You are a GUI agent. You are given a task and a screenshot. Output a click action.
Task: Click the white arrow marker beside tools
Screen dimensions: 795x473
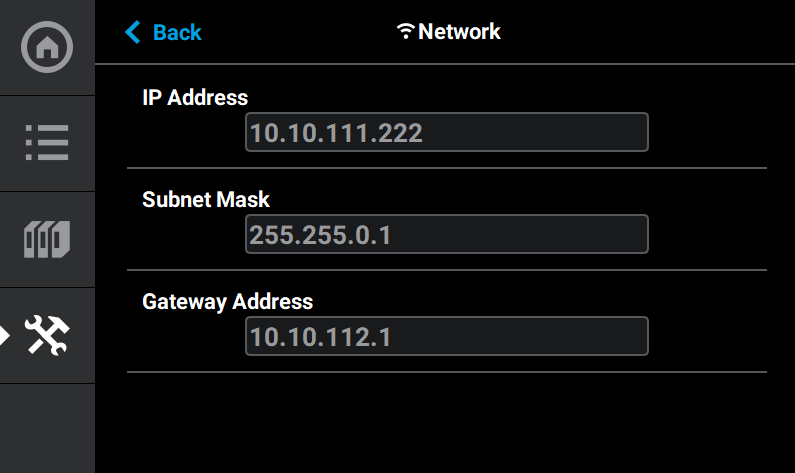pos(5,335)
